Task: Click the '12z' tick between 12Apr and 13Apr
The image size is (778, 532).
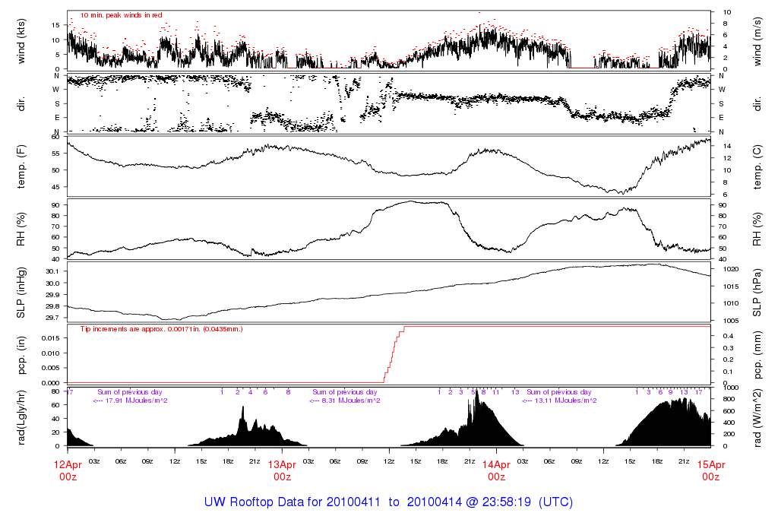Action: [175, 461]
